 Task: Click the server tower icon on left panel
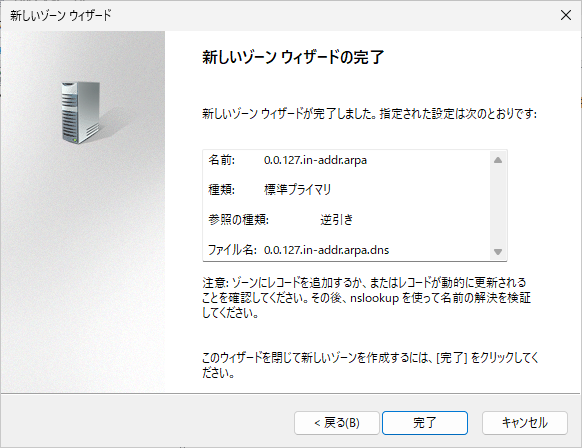click(81, 112)
